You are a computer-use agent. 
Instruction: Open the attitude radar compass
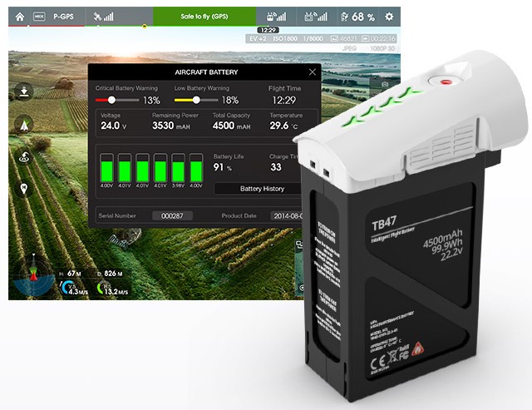[33, 277]
